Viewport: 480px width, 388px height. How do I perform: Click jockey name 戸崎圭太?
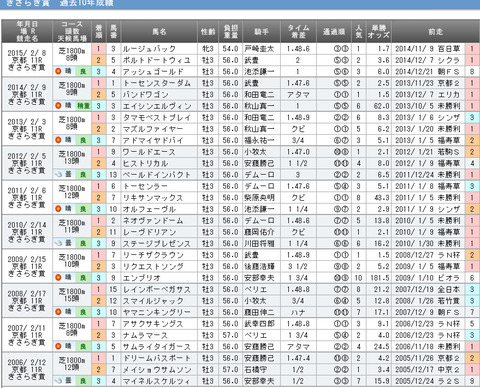(259, 49)
